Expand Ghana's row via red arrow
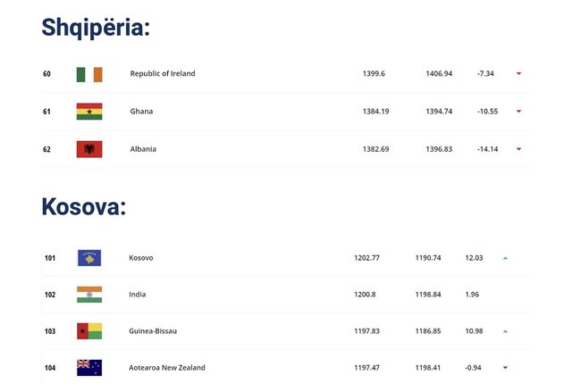This screenshot has height=392, width=572. [518, 112]
